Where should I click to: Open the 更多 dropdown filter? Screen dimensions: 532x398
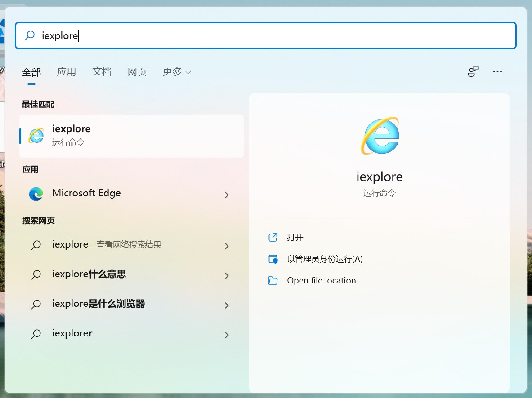176,72
